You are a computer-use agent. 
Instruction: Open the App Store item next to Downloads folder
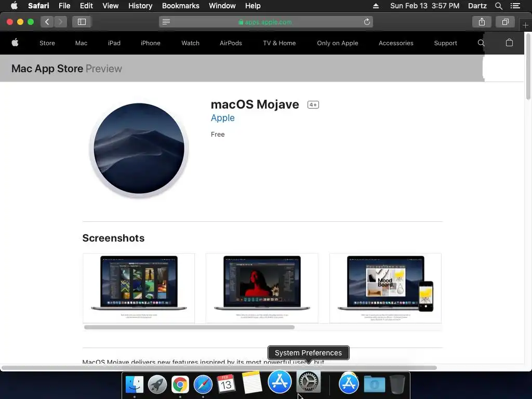(349, 383)
